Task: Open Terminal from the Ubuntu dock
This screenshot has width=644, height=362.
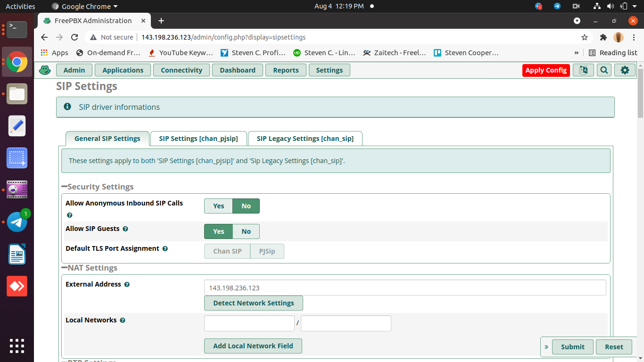Action: [17, 30]
